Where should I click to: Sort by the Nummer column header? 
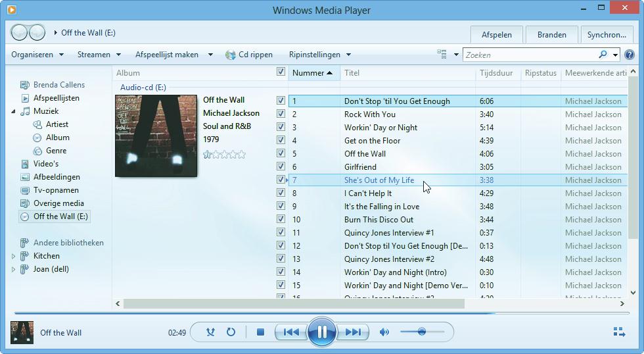314,73
